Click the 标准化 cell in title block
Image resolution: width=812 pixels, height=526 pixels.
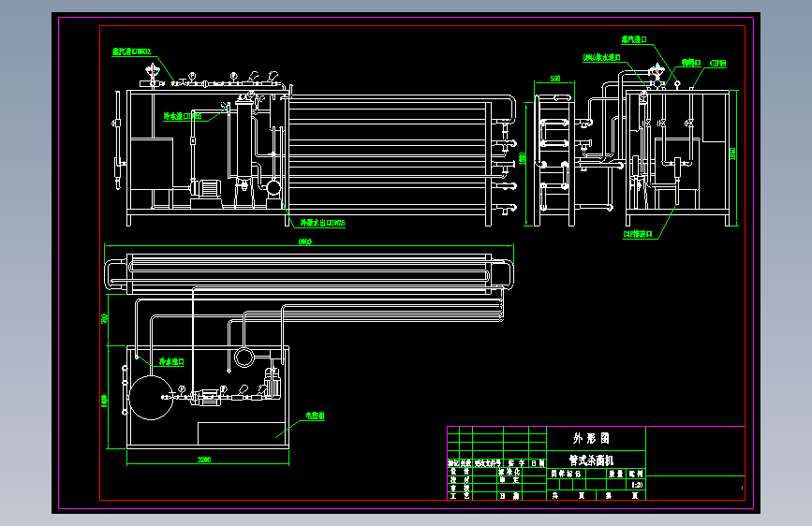(x=509, y=472)
